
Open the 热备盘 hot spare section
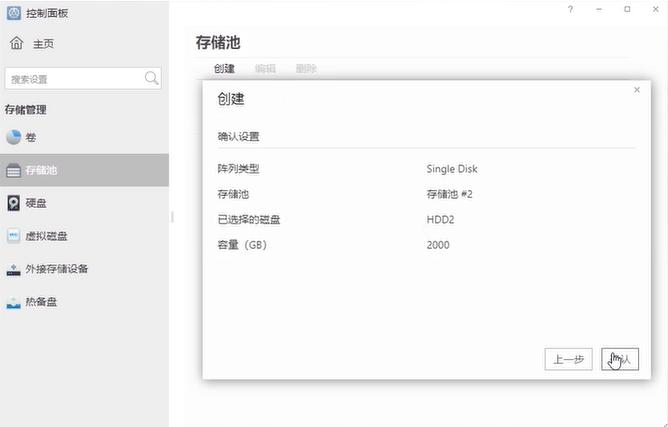tap(40, 302)
